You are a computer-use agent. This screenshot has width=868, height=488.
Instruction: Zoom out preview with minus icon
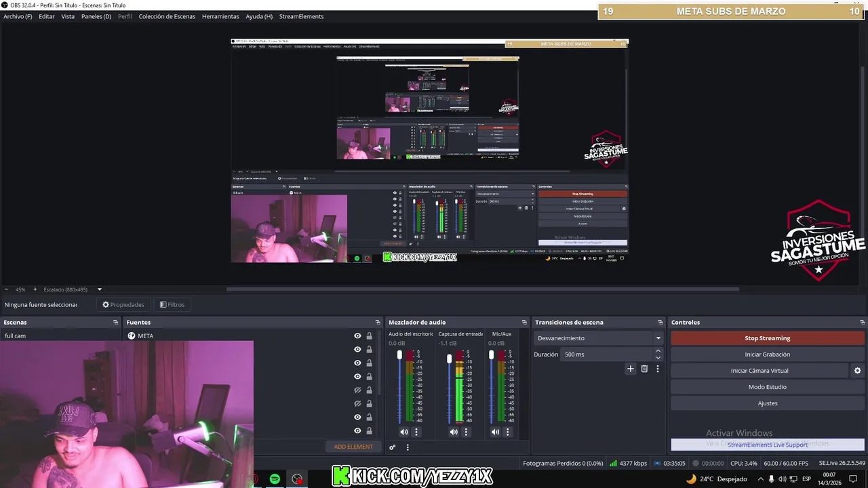pyautogui.click(x=6, y=289)
